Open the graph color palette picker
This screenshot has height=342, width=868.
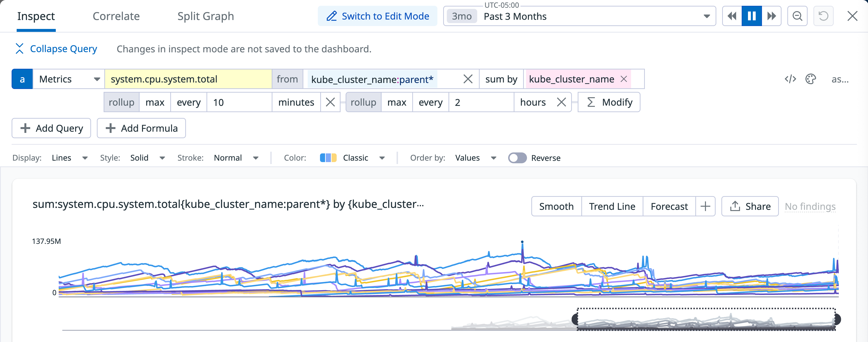811,79
